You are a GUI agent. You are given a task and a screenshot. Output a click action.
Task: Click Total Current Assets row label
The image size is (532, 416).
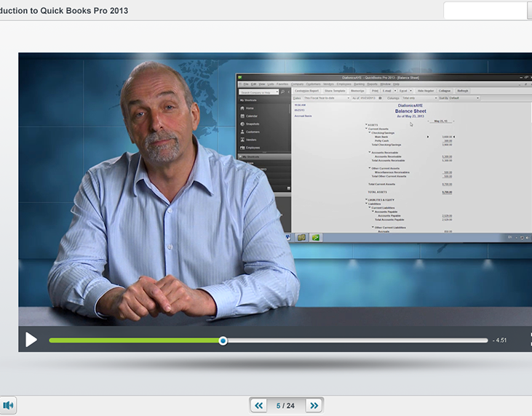pos(381,184)
